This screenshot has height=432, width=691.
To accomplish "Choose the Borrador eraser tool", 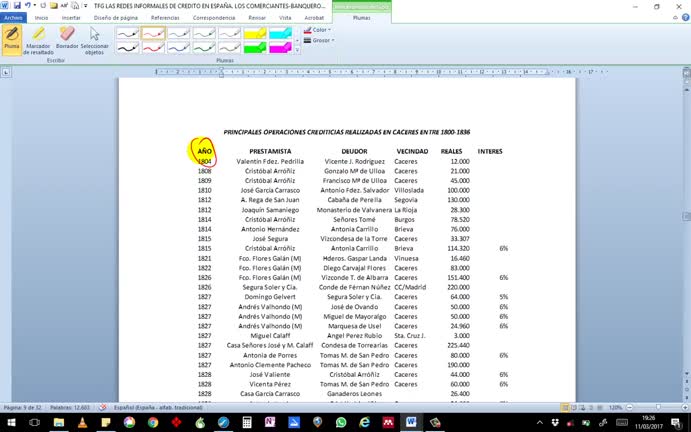I will 67,37.
